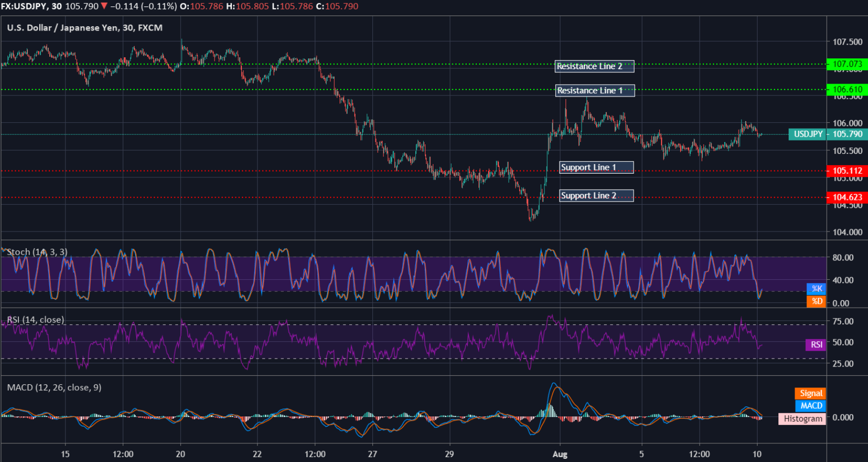868x462 pixels.
Task: Click the Resistance Line 2 label
Action: click(594, 66)
